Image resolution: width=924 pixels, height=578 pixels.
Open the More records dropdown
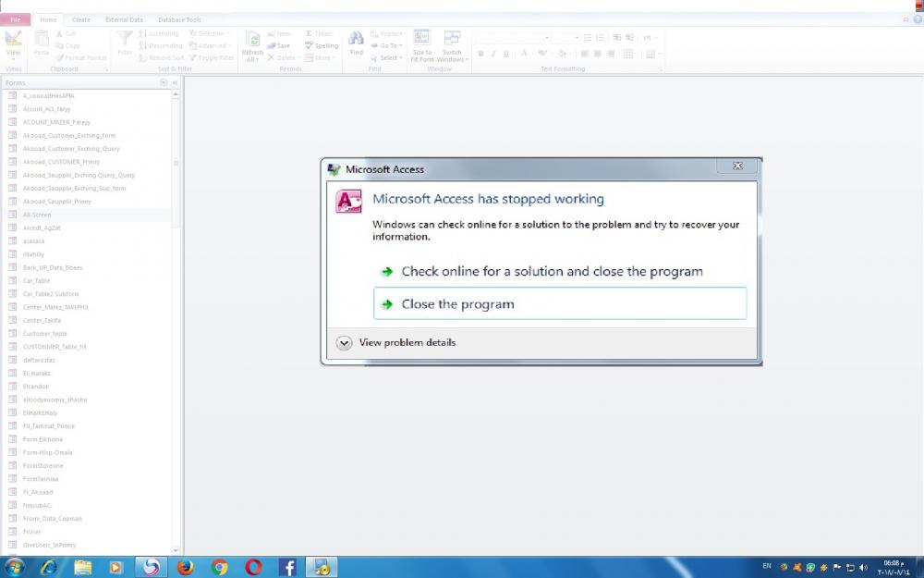[320, 57]
